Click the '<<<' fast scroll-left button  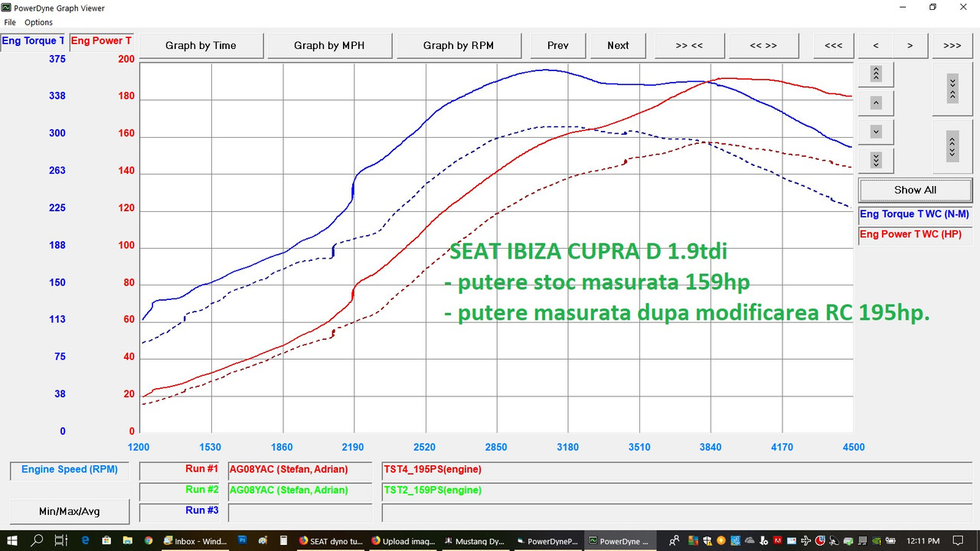coord(834,45)
